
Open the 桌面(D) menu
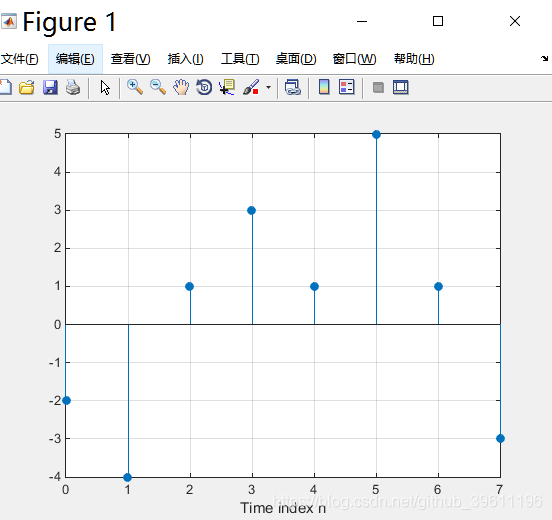(296, 59)
